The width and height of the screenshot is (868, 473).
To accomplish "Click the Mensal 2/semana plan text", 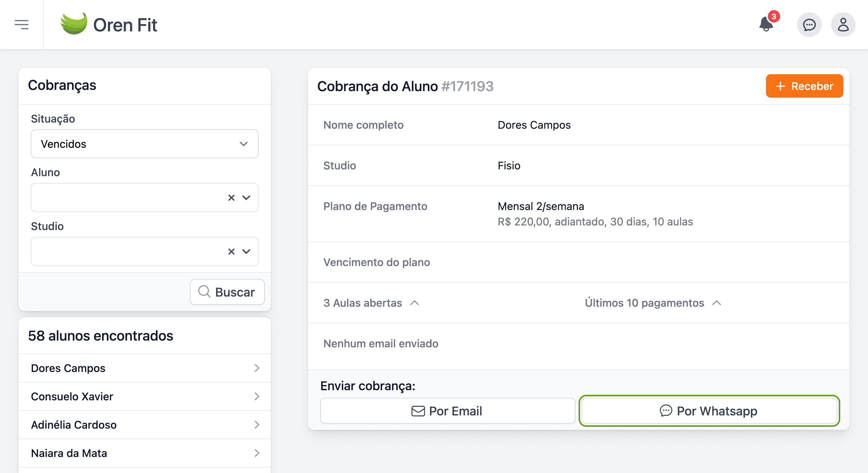I will (x=541, y=206).
